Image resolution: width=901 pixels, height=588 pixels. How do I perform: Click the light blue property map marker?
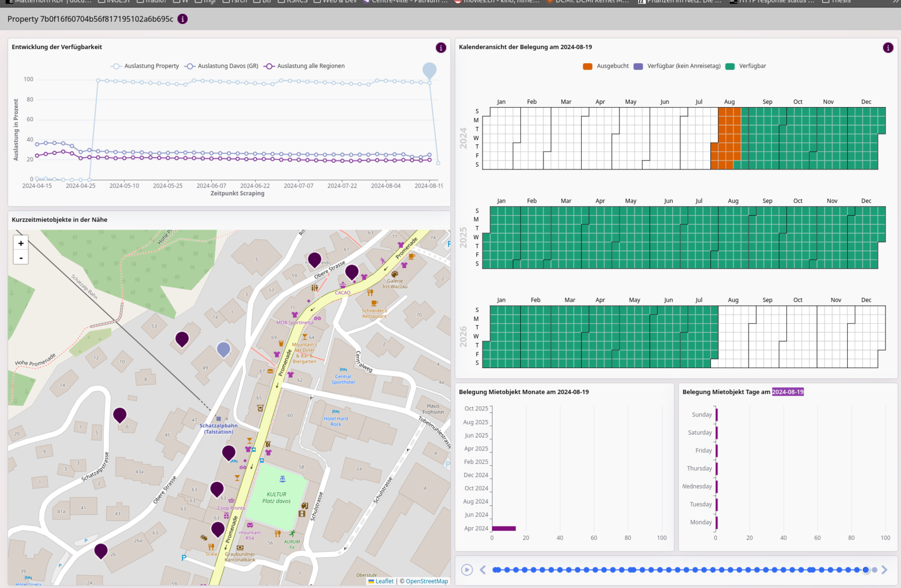[223, 349]
